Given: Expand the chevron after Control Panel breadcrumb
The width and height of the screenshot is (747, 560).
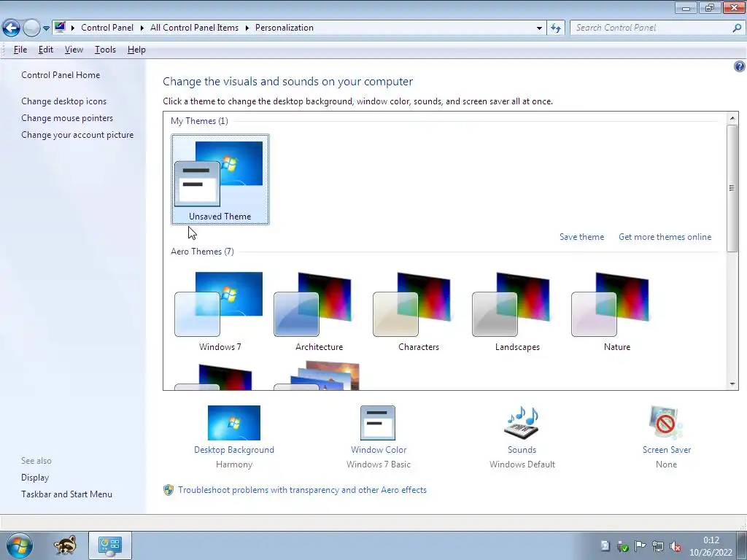Looking at the screenshot, I should (x=142, y=28).
